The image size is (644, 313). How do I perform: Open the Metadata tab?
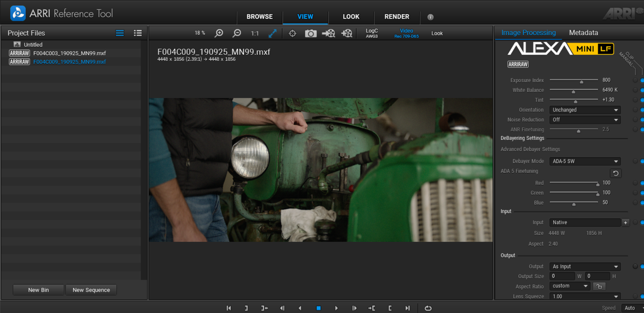click(x=584, y=33)
